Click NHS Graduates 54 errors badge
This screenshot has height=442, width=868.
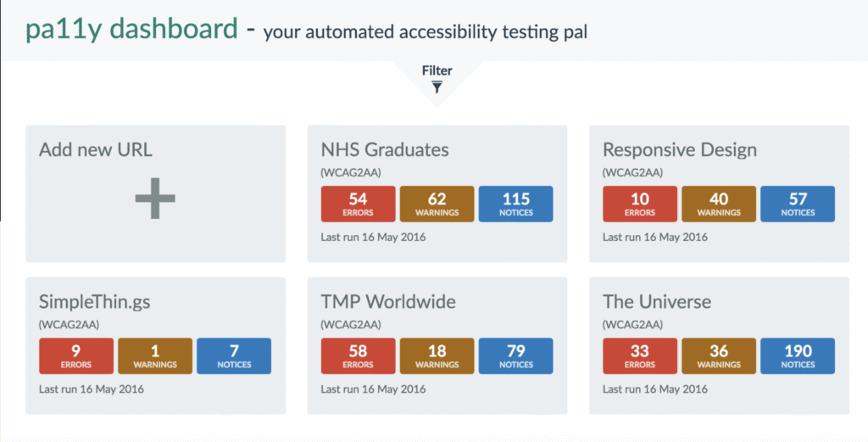358,204
